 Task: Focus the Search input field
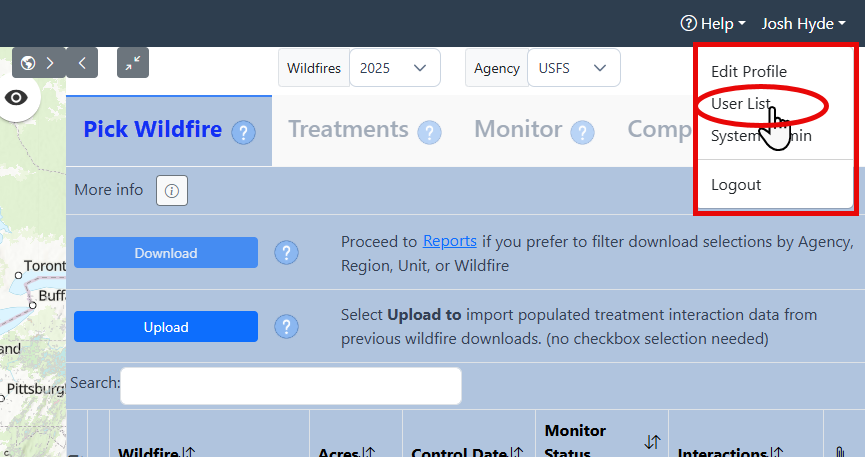(291, 386)
